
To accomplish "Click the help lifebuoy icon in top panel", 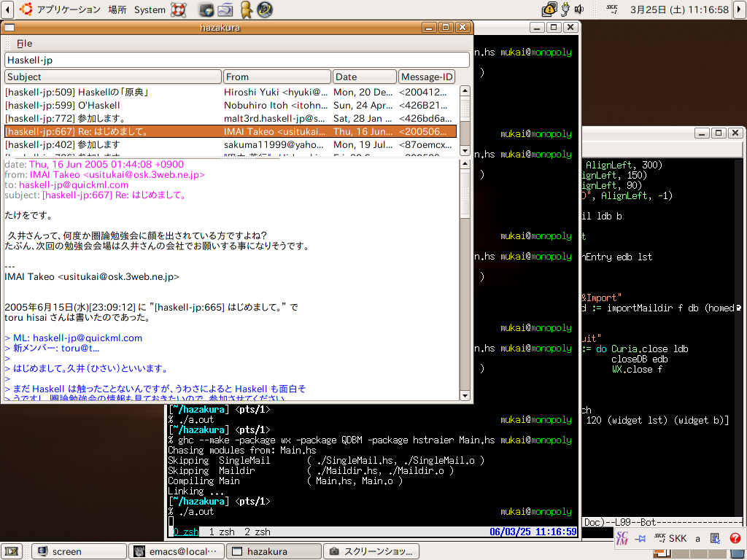I will [x=179, y=9].
